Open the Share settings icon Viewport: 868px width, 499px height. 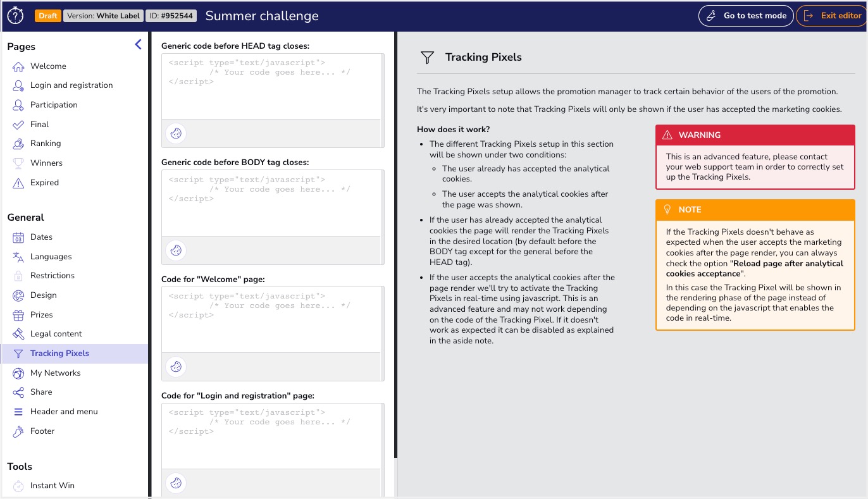pyautogui.click(x=18, y=392)
